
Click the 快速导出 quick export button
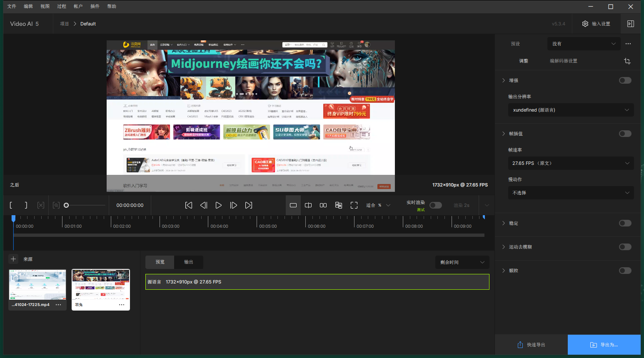coord(531,345)
